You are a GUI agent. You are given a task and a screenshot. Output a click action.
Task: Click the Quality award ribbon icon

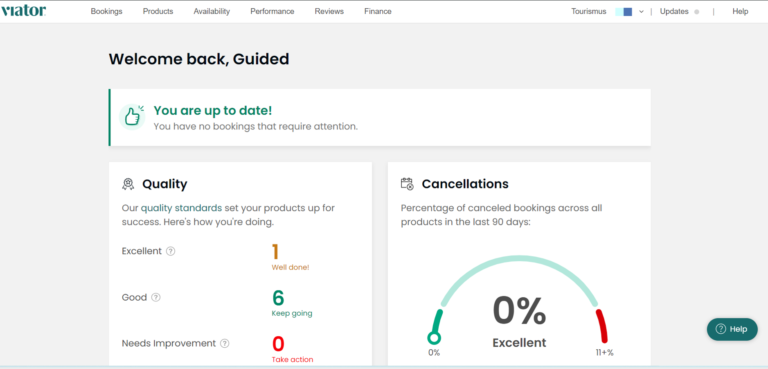point(128,184)
